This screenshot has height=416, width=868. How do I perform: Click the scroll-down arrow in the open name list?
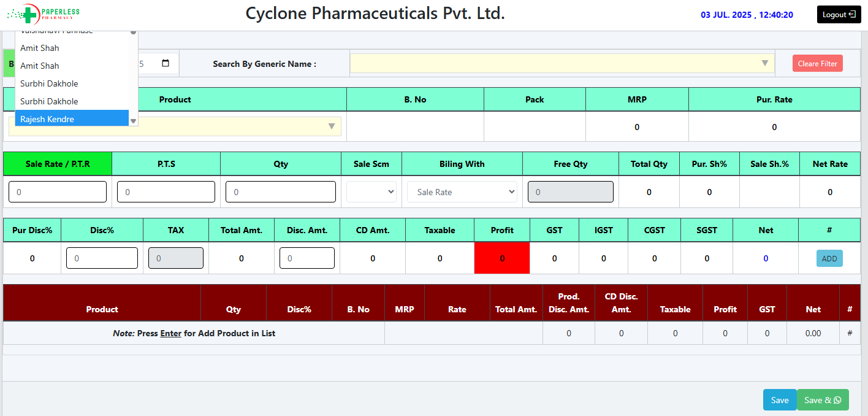click(133, 121)
